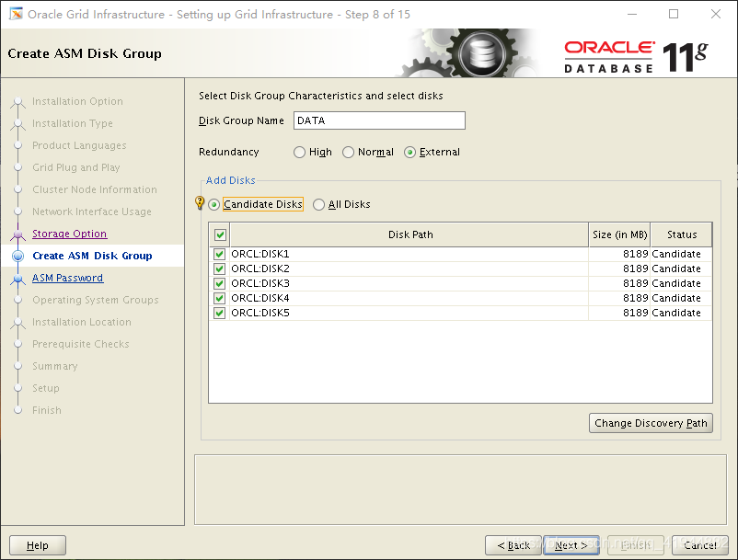Uncheck the ORCL:DISK5 checkbox
Image resolution: width=738 pixels, height=560 pixels.
coord(219,314)
